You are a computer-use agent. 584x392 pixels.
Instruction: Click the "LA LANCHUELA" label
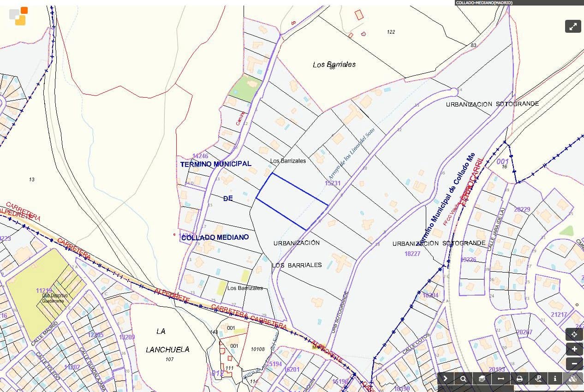[167, 340]
